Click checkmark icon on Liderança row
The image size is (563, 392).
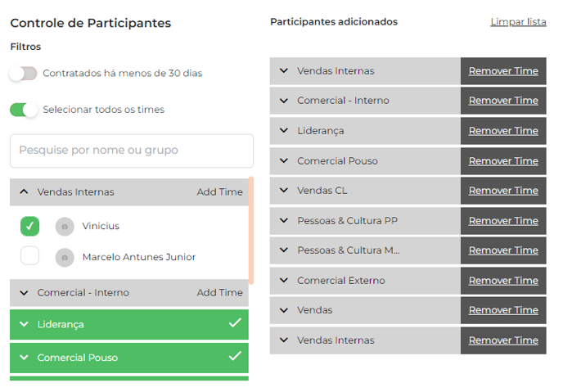[x=235, y=323]
